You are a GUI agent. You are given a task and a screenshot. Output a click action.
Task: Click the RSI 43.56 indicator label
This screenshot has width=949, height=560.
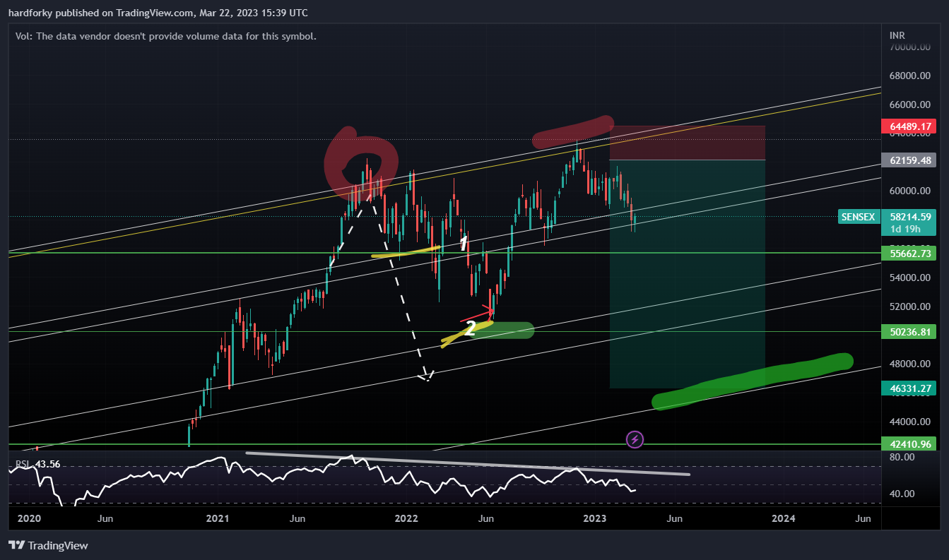[x=38, y=464]
